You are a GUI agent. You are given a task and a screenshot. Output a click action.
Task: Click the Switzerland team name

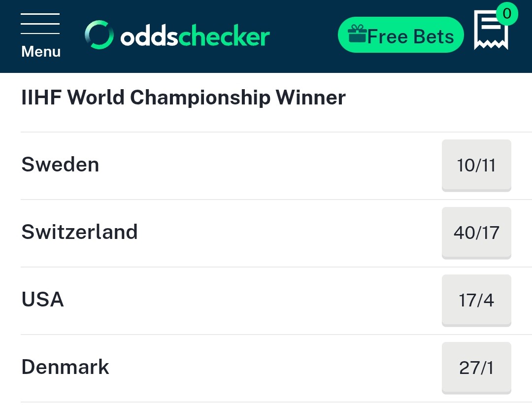(x=79, y=232)
